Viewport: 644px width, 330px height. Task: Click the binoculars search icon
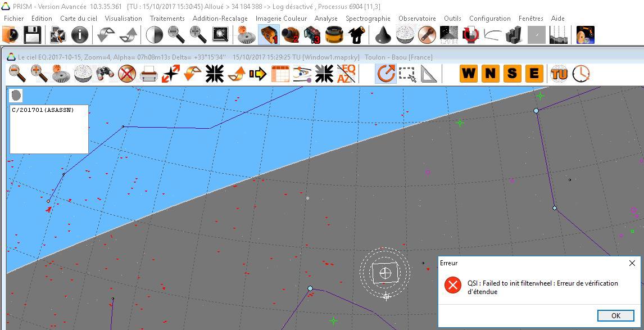(105, 74)
